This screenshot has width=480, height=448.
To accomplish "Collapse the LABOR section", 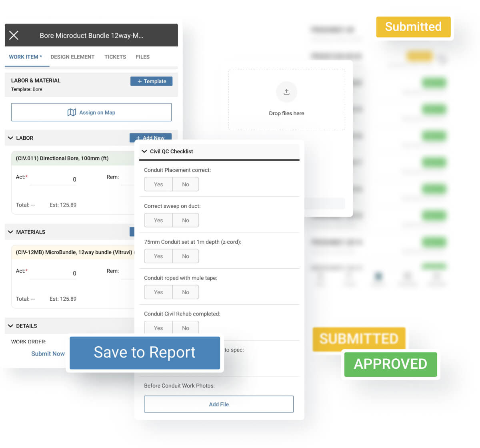I will click(10, 138).
